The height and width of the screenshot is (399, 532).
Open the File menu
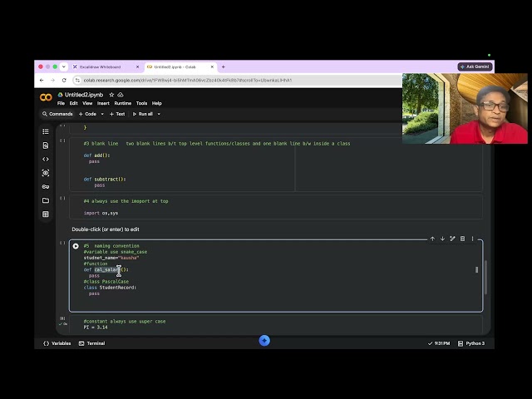click(x=61, y=103)
